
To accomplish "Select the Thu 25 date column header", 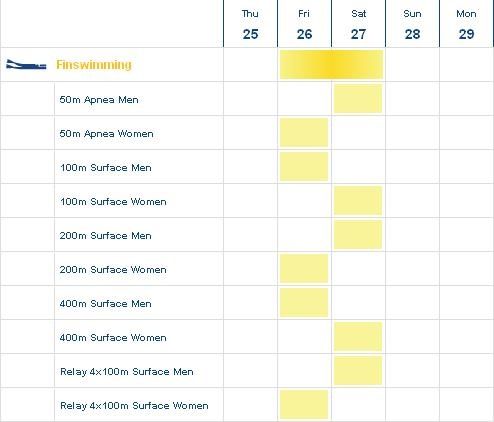I will (250, 24).
